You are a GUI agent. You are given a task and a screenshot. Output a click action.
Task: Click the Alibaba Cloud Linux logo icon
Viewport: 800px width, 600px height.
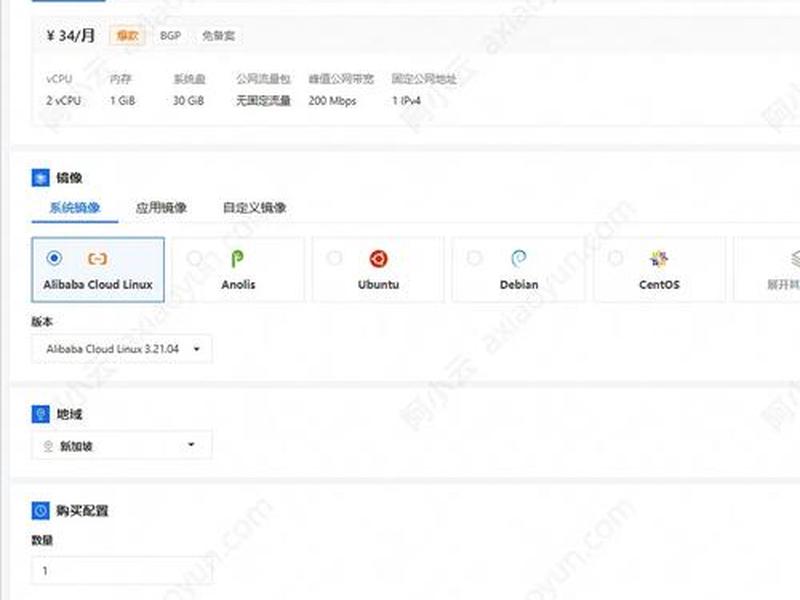coord(97,259)
